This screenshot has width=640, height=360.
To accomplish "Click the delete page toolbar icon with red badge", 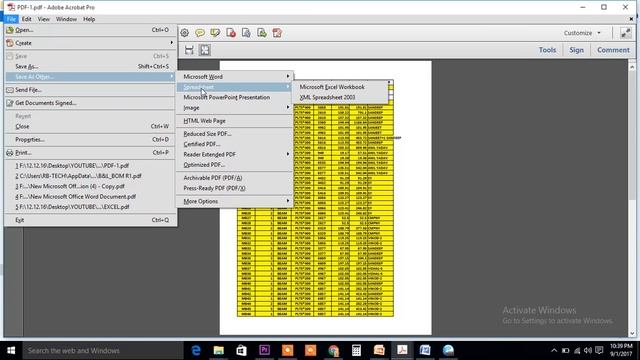I will 231,33.
